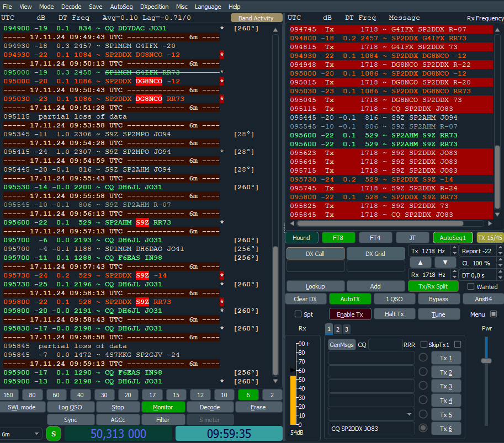Click the up-arrow button under Tx 1718 Hz
Viewport: 504px width, 443px height.
click(421, 263)
